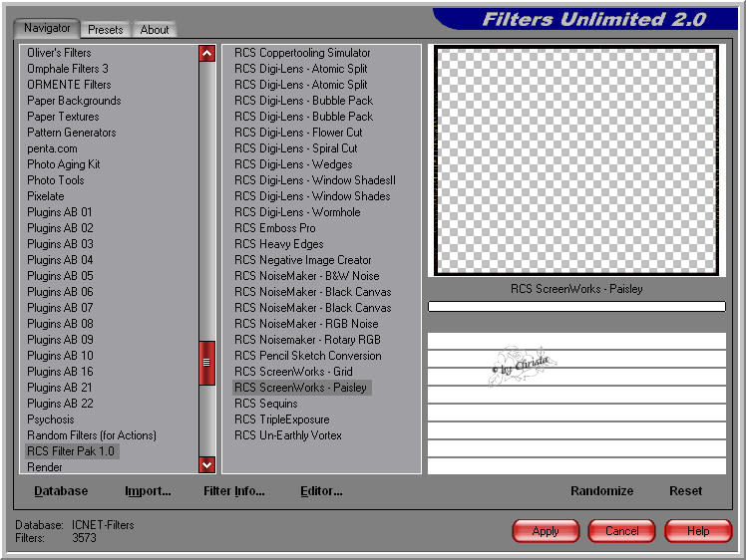Open the Presets tab

pyautogui.click(x=105, y=30)
